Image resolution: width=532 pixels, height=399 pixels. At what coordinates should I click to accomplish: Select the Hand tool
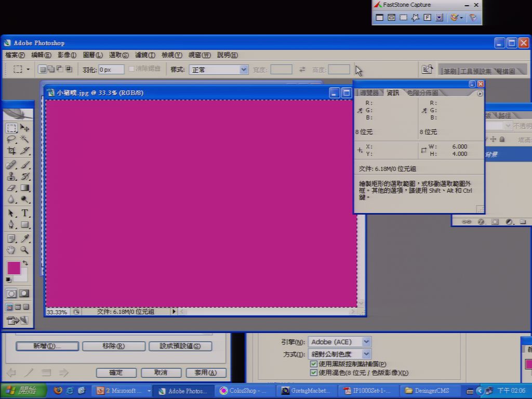11,250
